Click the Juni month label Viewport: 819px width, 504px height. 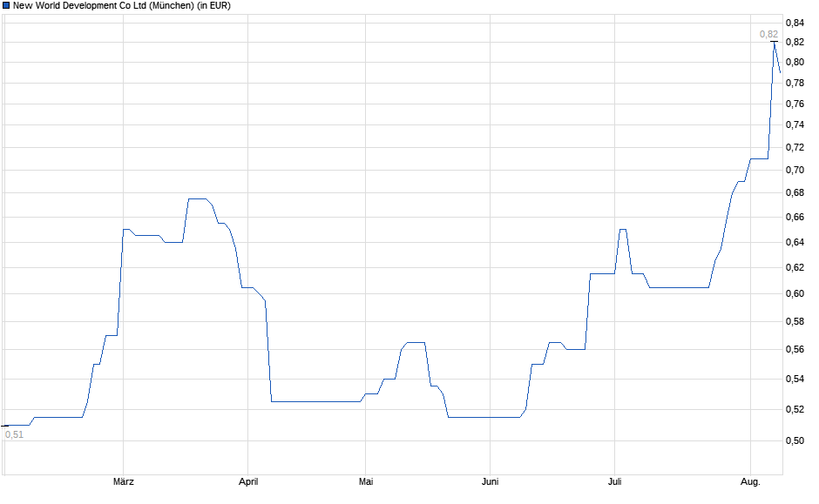[490, 481]
